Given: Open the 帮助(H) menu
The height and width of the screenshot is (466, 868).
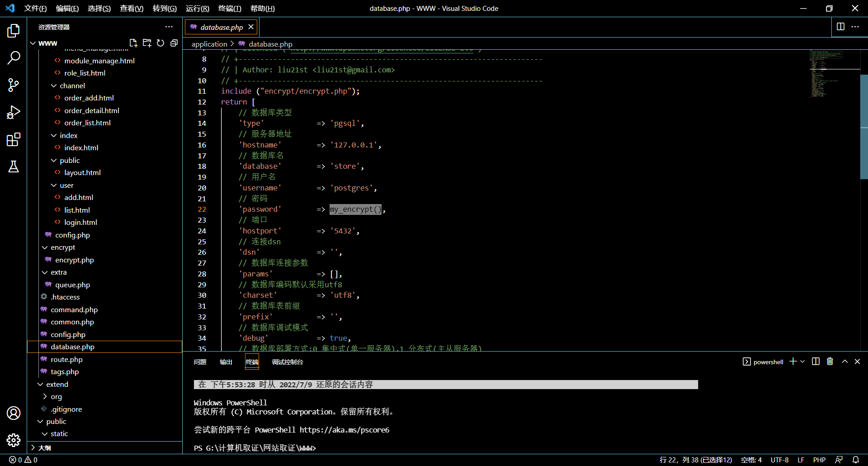Looking at the screenshot, I should point(263,8).
